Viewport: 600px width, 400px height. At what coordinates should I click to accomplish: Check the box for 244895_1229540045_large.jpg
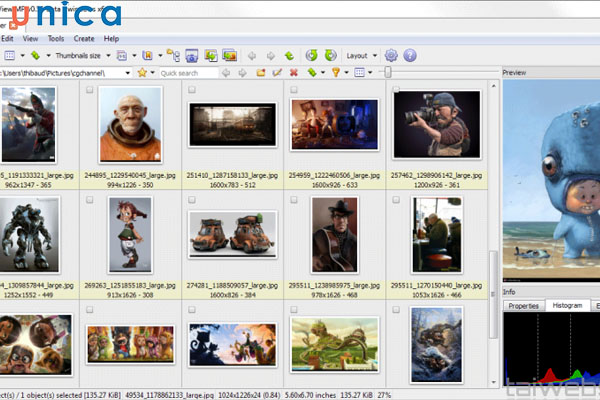click(90, 90)
